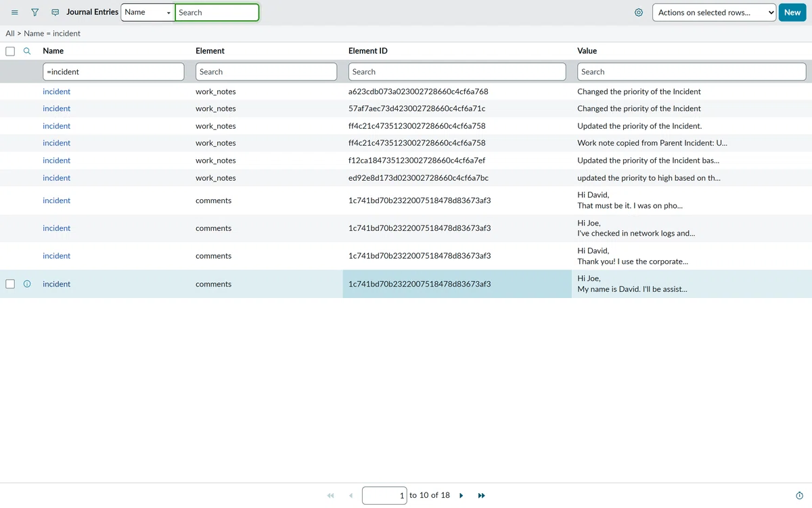Select Element ID ed92e8d173d023002728660c4cf6a7bc
Screen dimensions: 812x508
click(x=418, y=178)
